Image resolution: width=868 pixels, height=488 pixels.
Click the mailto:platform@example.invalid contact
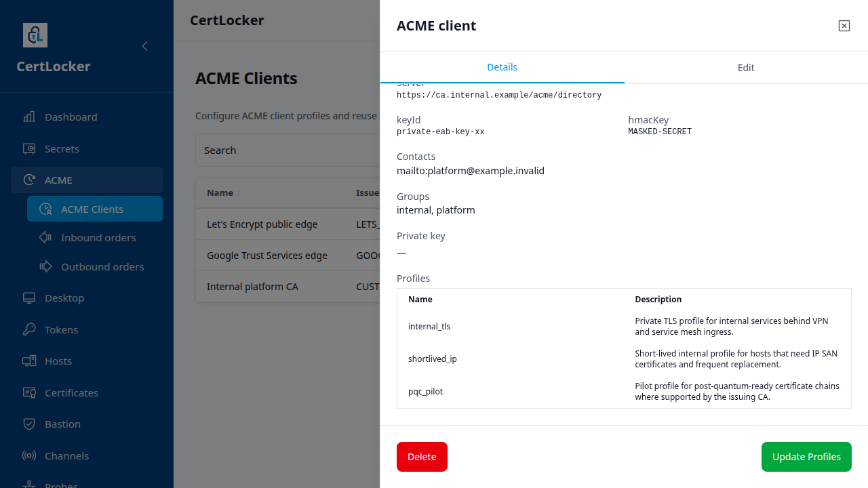point(471,171)
